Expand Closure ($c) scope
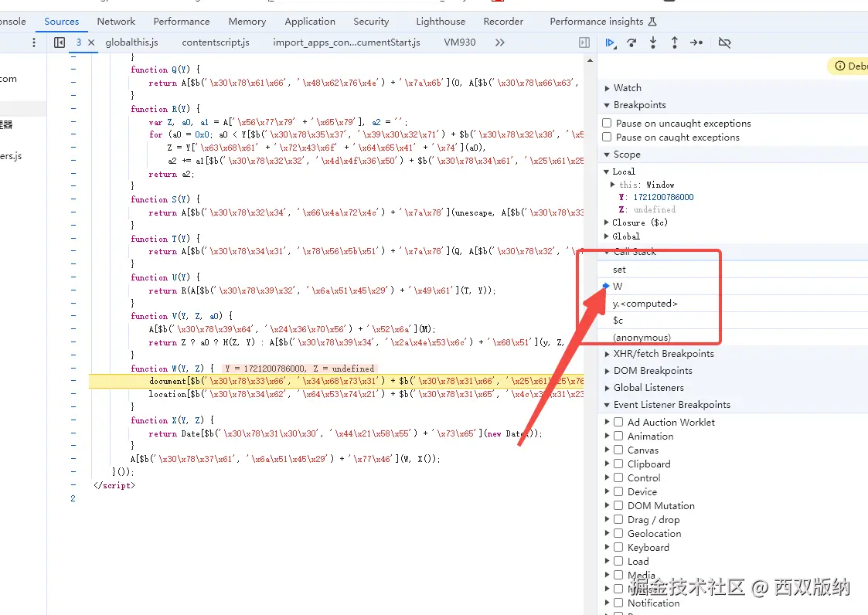 (x=606, y=223)
